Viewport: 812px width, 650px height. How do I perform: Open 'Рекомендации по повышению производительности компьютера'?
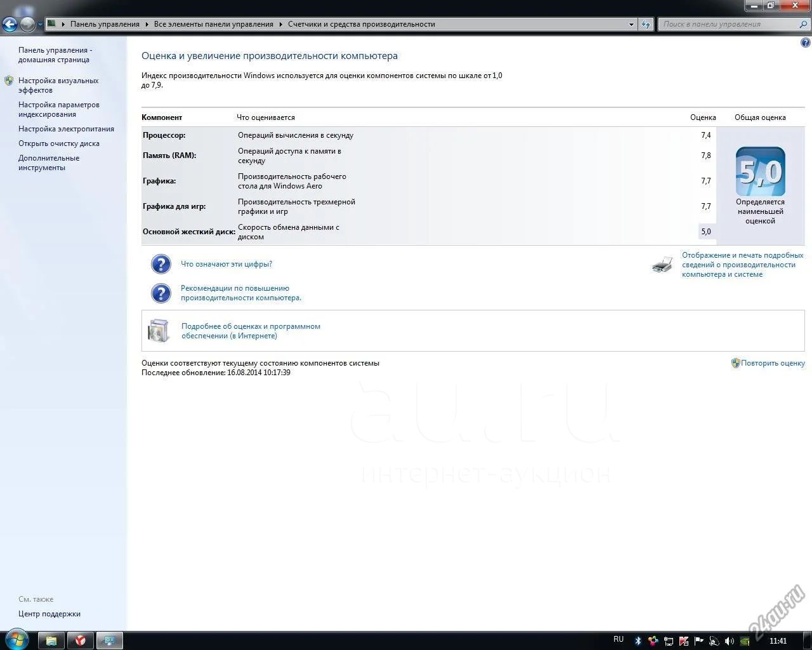(x=241, y=293)
